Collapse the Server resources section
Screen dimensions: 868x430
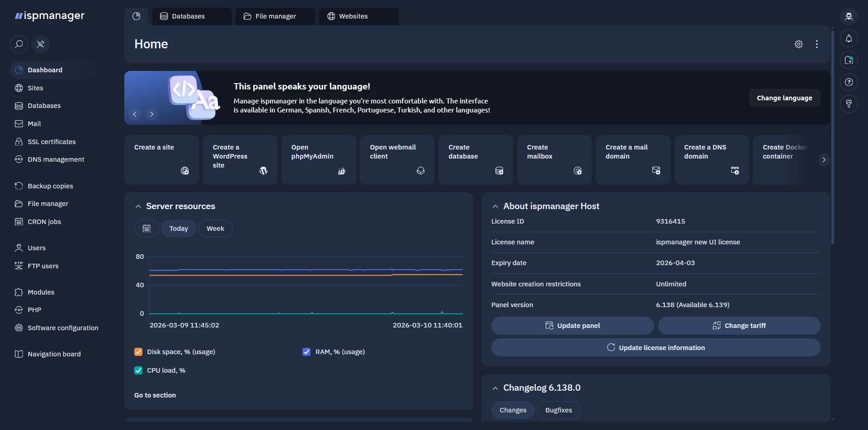click(x=138, y=206)
